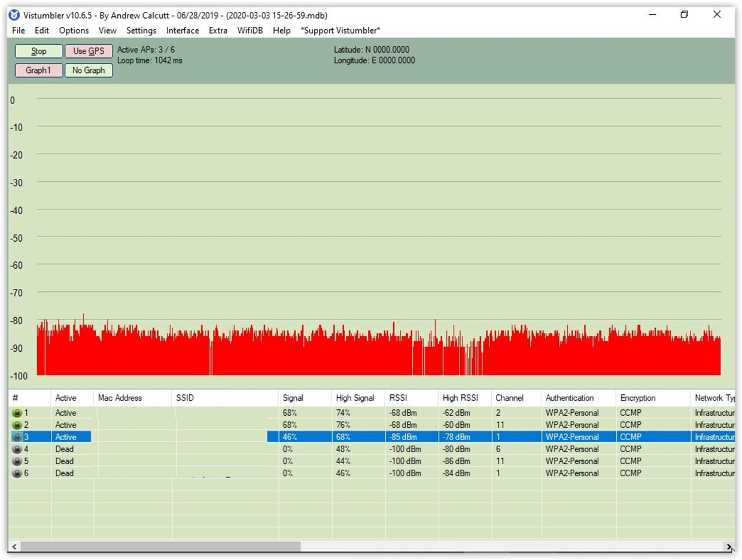
Task: Click the horizontal scrollbar right arrow
Action: (729, 547)
